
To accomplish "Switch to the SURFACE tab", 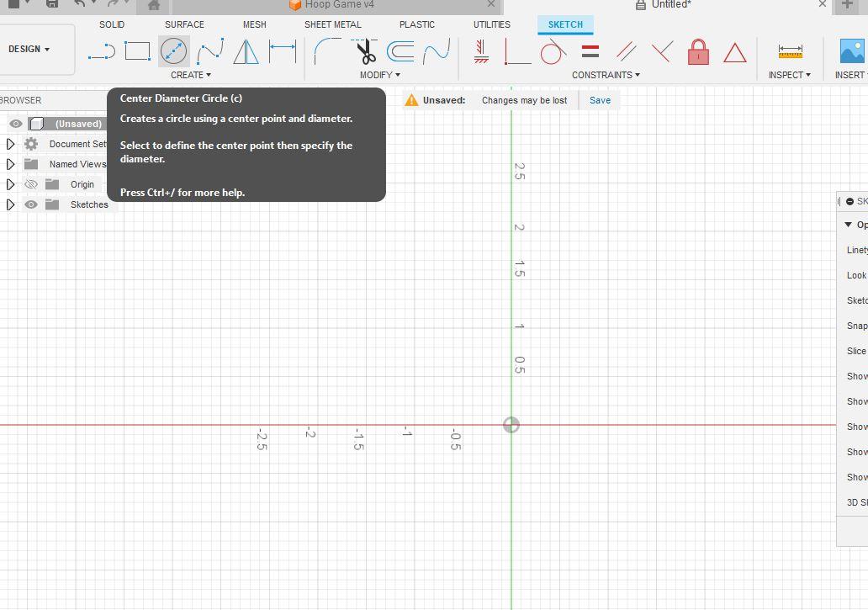I will [x=184, y=25].
